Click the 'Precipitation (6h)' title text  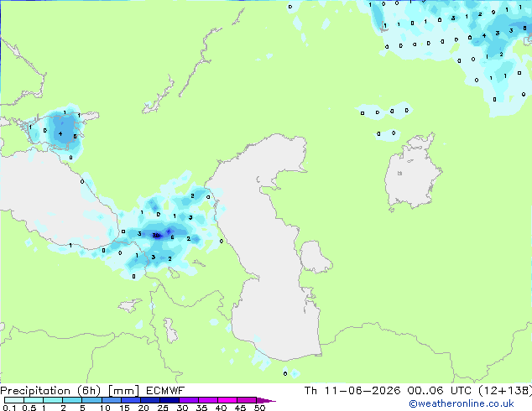(x=50, y=391)
